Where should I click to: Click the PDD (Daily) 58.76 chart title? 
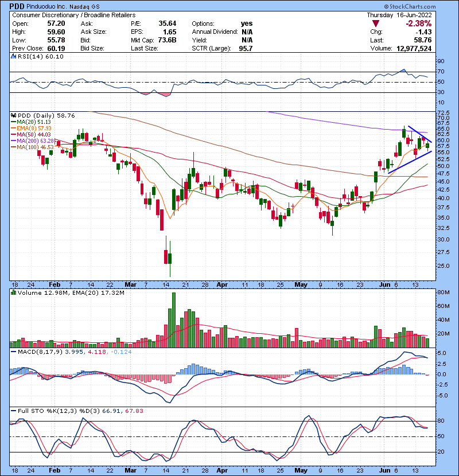(x=46, y=116)
